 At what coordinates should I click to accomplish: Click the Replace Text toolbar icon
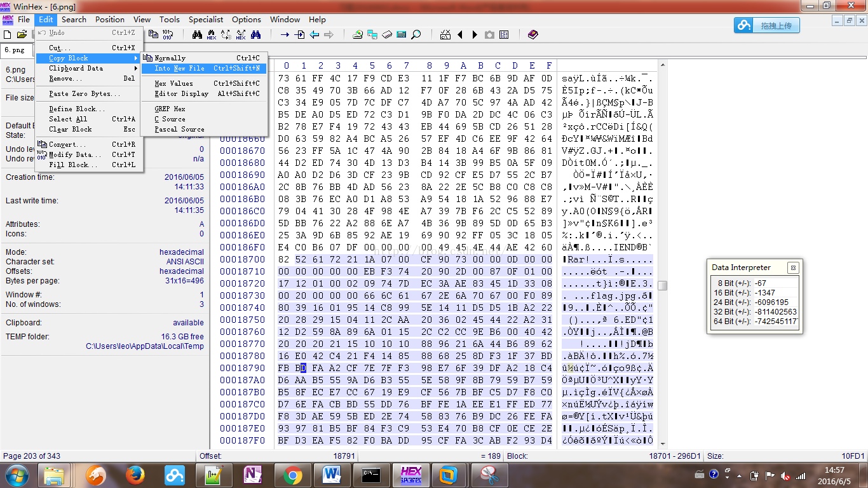click(226, 34)
